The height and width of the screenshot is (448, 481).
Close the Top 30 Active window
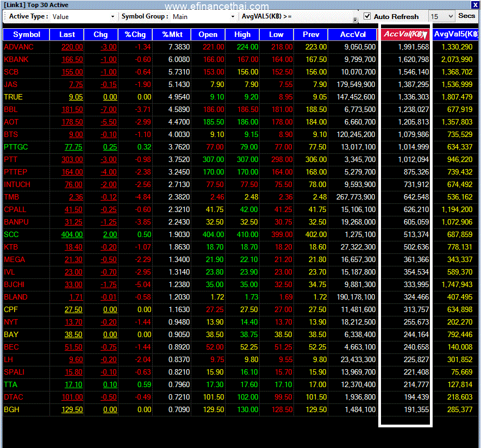pyautogui.click(x=474, y=4)
